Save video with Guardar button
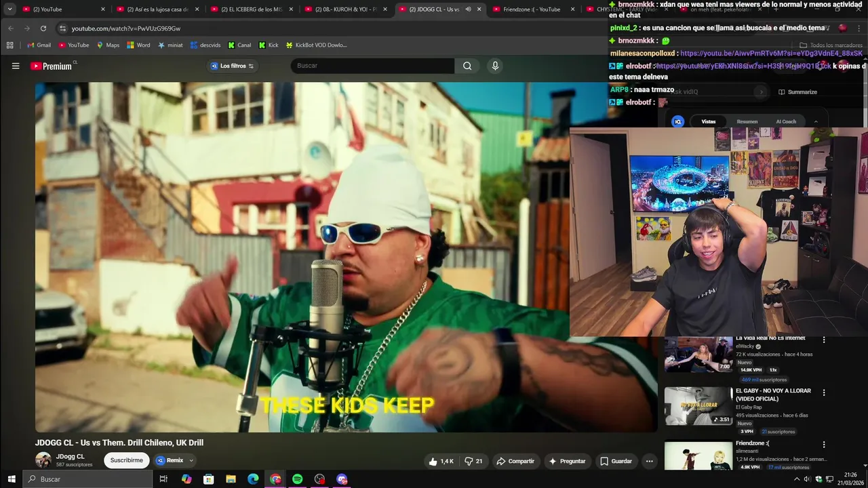Screen dimensions: 868x488 coord(616,461)
